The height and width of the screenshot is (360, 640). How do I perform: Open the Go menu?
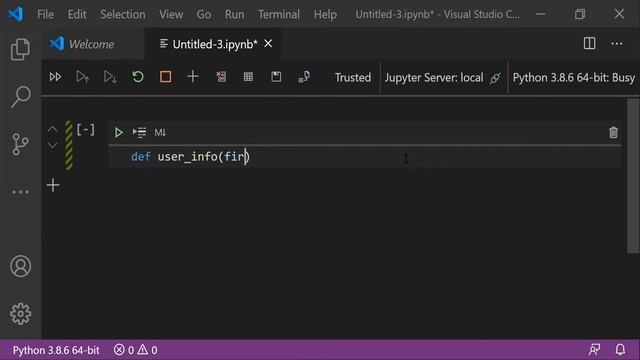(204, 14)
